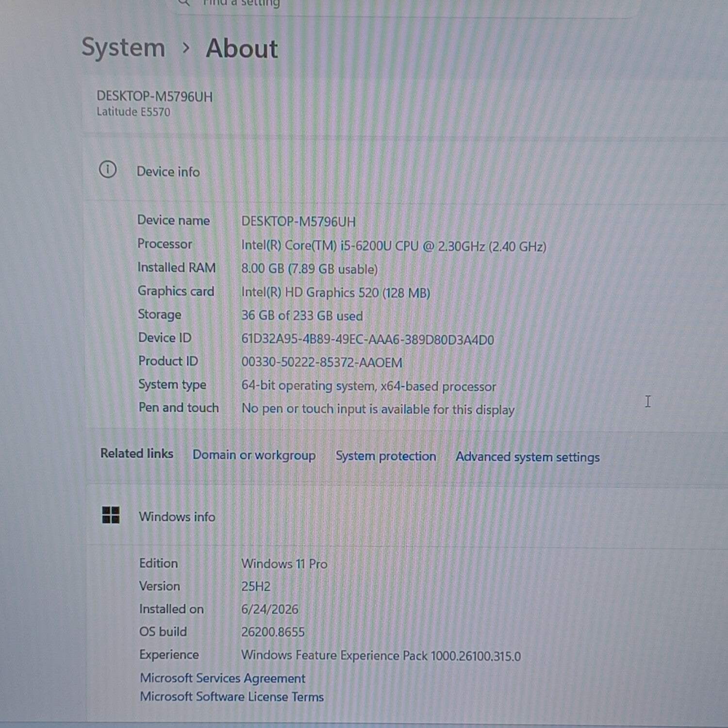Select the device name value DESKTOP-M5796UH in Device info
Screen dimensions: 728x728
298,222
